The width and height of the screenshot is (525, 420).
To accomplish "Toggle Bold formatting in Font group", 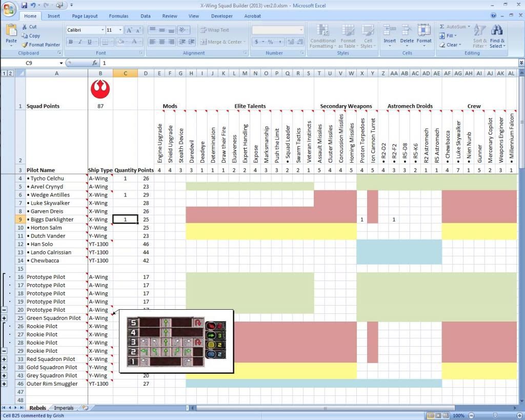I will (71, 42).
